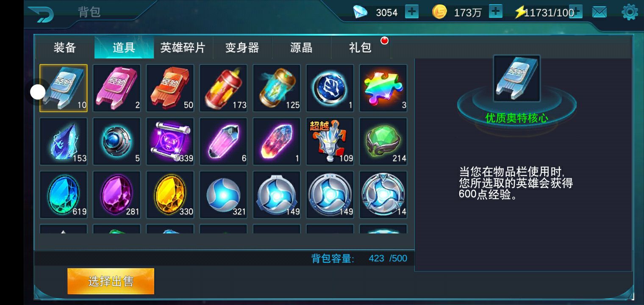Select the 超越 Ultraman figure item

(x=330, y=141)
